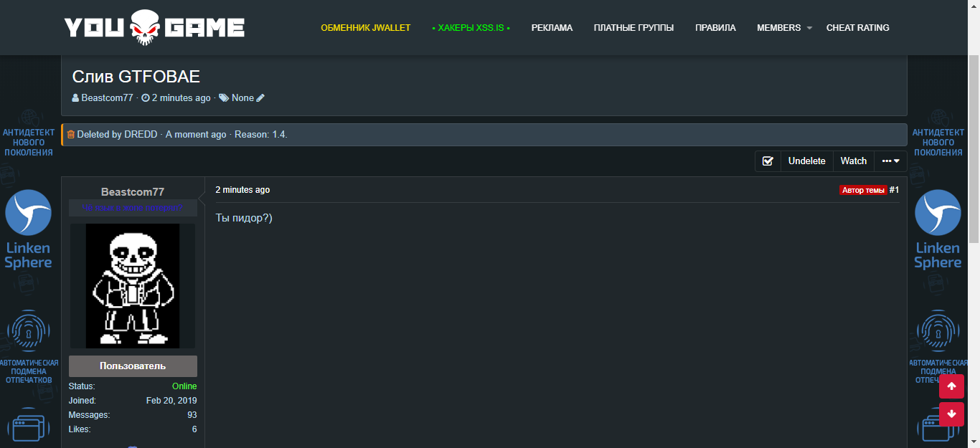Open the ПРАВИЛА page
Screen dimensions: 980x448
pos(715,28)
